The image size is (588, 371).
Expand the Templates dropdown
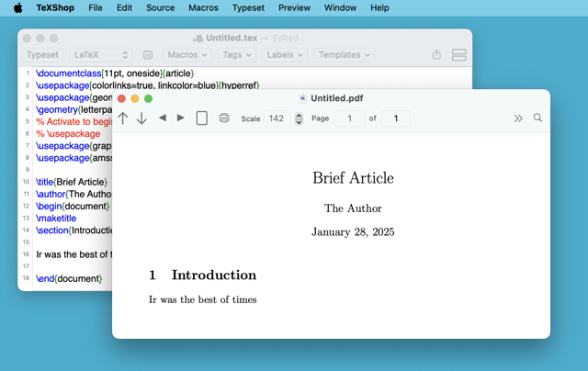click(x=344, y=55)
